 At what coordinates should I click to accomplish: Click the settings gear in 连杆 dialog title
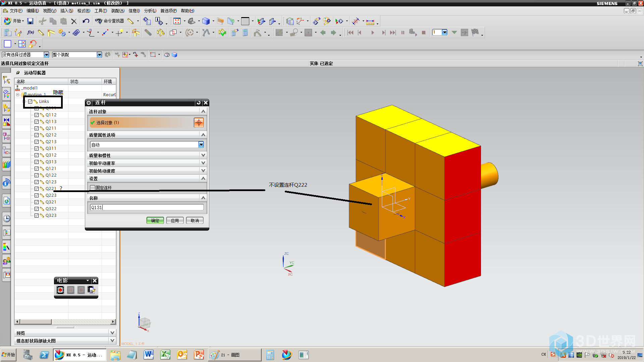pos(89,103)
